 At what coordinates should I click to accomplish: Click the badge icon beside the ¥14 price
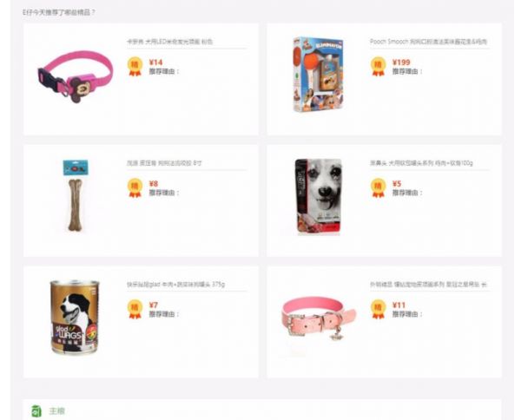coord(135,67)
